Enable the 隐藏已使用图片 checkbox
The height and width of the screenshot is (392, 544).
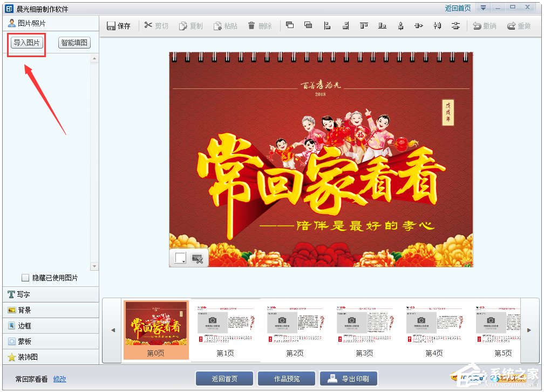[x=24, y=277]
